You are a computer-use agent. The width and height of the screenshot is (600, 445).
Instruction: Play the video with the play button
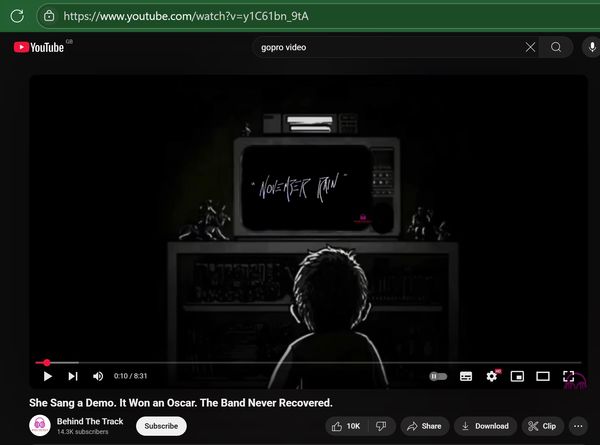(x=47, y=376)
